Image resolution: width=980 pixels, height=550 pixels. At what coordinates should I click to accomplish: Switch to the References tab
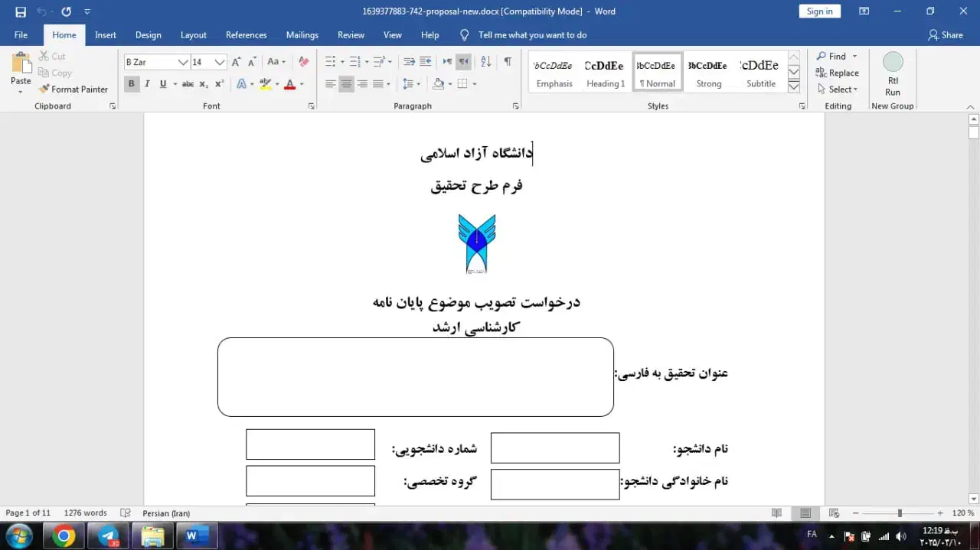247,35
